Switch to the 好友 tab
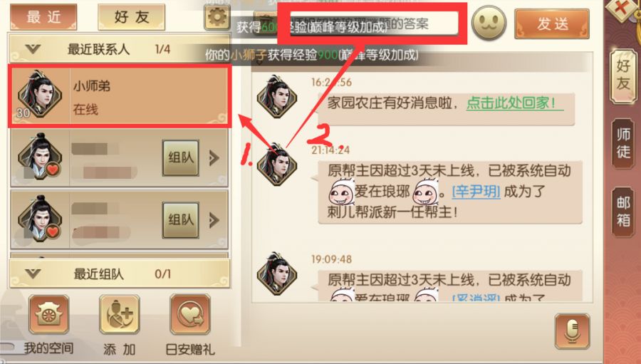This screenshot has width=641, height=364. [131, 17]
